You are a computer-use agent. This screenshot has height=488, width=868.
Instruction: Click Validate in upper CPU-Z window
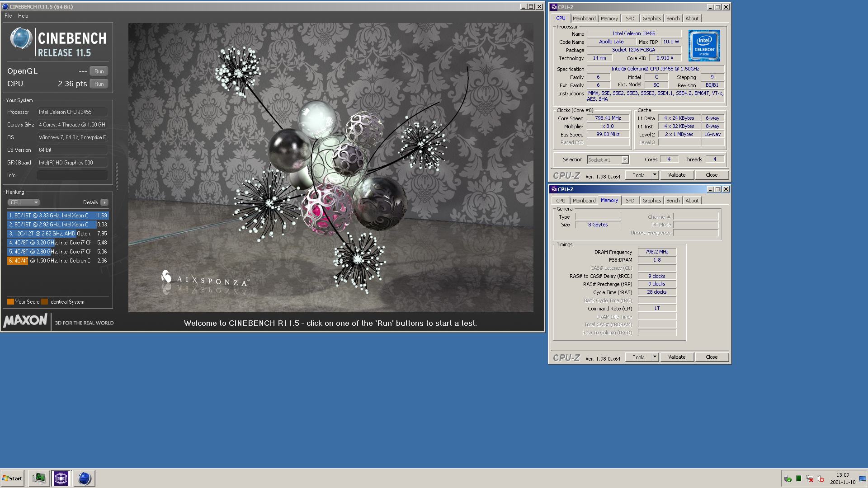[677, 175]
